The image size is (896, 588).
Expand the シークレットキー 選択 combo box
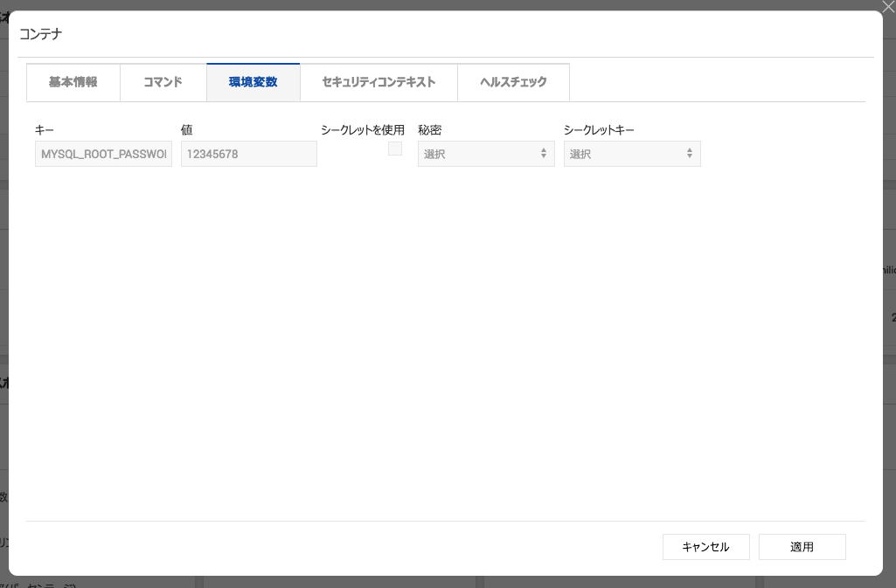tap(631, 154)
